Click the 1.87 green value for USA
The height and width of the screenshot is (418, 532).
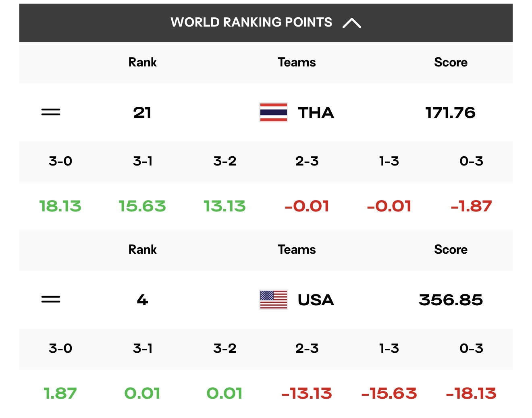(60, 393)
